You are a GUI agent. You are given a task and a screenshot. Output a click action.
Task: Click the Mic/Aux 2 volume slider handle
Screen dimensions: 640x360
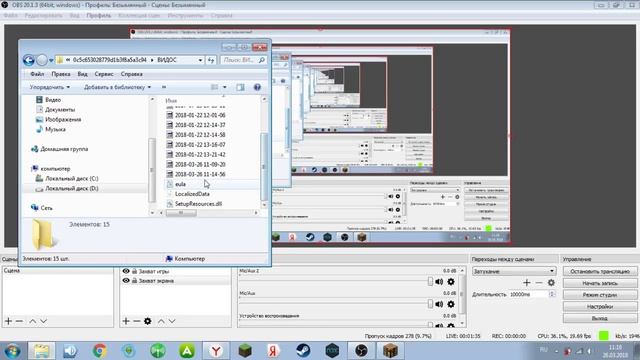[430, 282]
